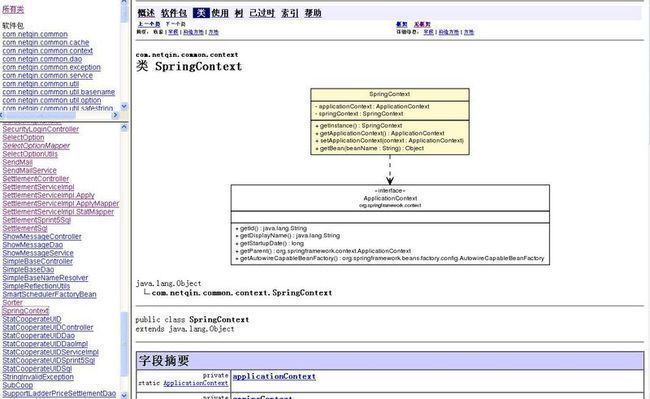Screen dimensions: 650x399
Task: Open the SettlementController class
Action: point(36,179)
